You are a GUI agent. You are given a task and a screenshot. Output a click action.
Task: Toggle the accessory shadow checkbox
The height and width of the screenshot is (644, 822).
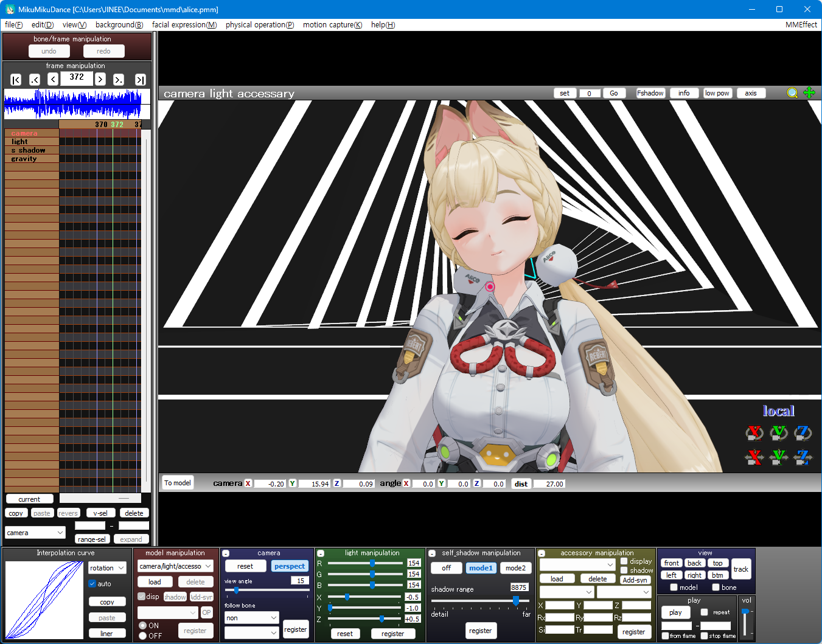624,570
